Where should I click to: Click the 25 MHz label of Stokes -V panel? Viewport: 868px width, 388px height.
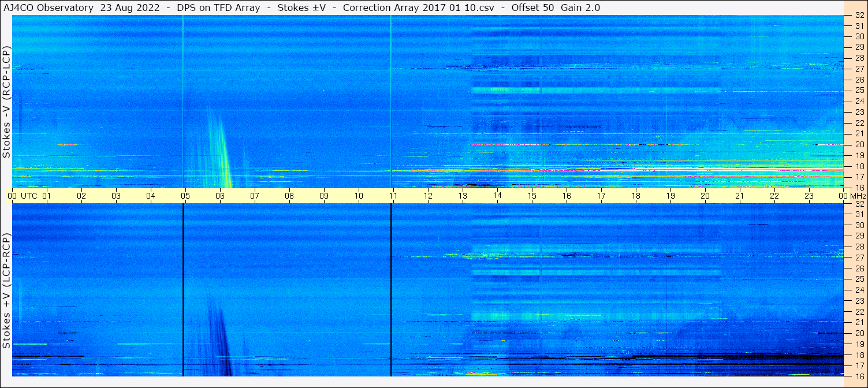click(859, 90)
